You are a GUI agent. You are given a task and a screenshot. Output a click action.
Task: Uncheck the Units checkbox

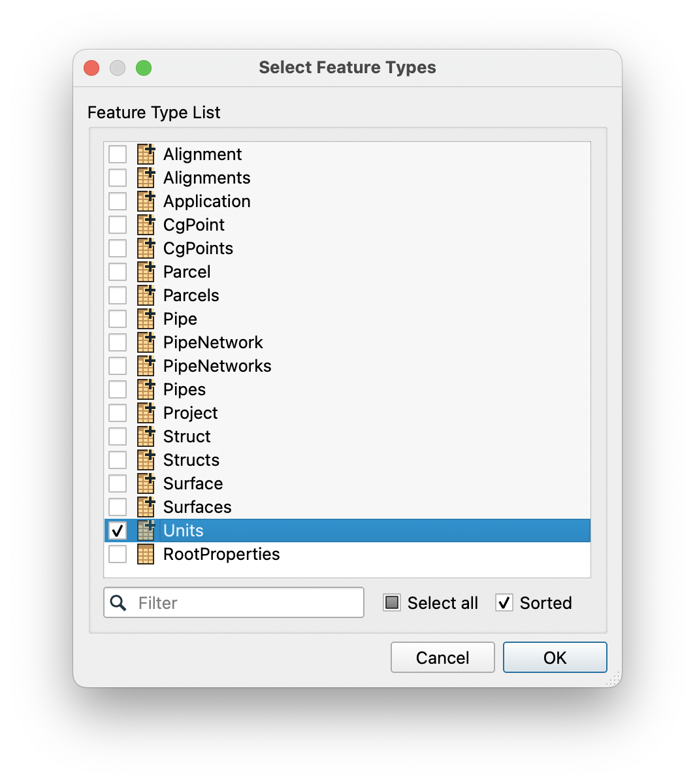pyautogui.click(x=118, y=531)
